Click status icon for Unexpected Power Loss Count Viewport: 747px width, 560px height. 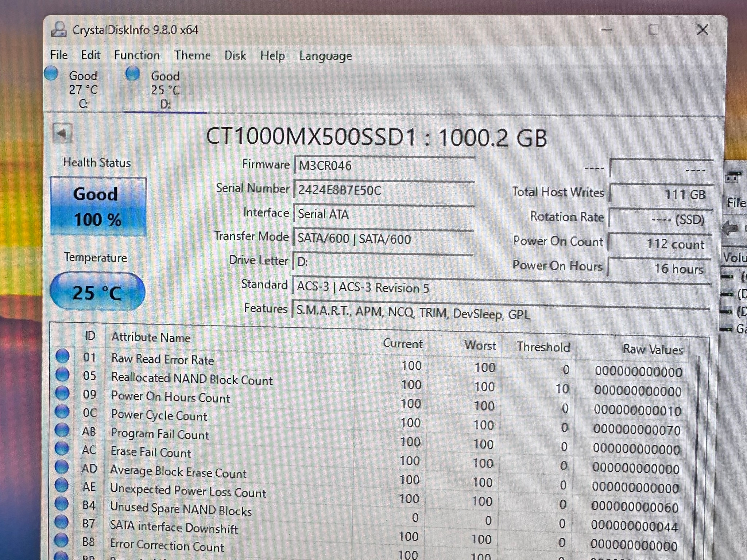61,485
